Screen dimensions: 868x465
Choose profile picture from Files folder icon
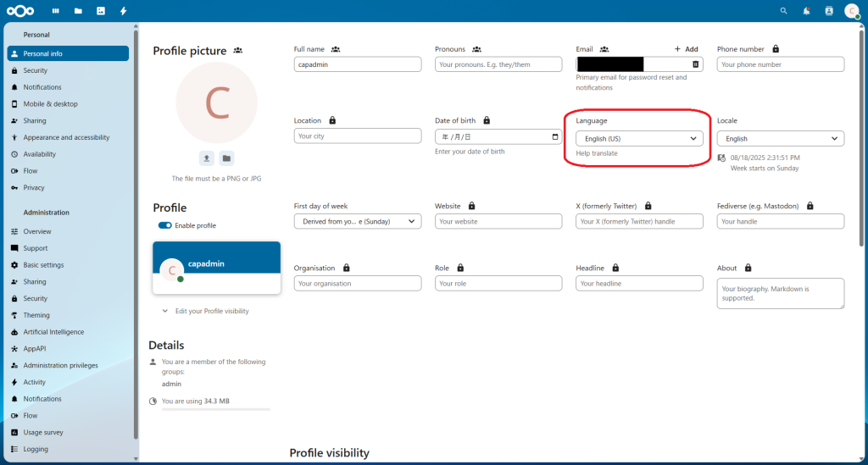click(x=226, y=158)
